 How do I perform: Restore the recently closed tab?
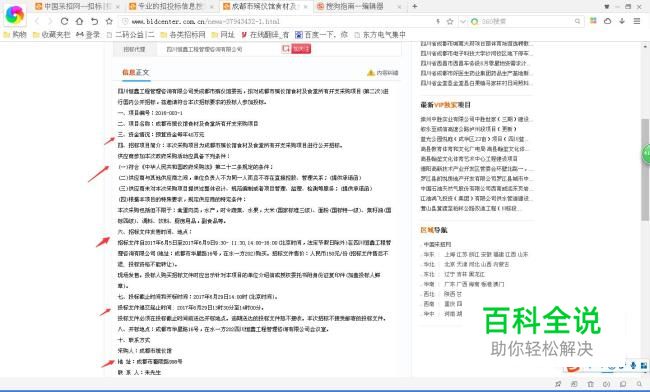point(95,21)
